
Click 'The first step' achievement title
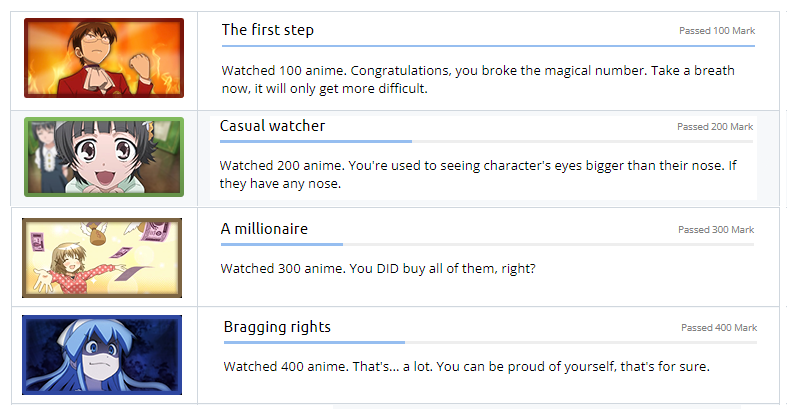[268, 30]
